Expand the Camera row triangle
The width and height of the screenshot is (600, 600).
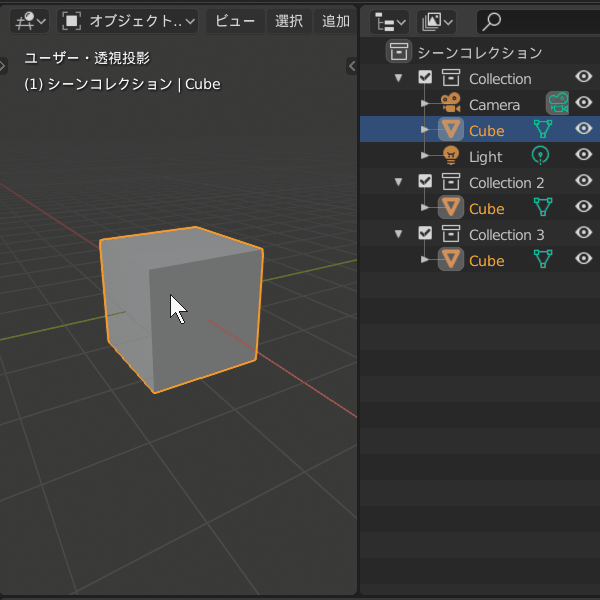pyautogui.click(x=424, y=103)
